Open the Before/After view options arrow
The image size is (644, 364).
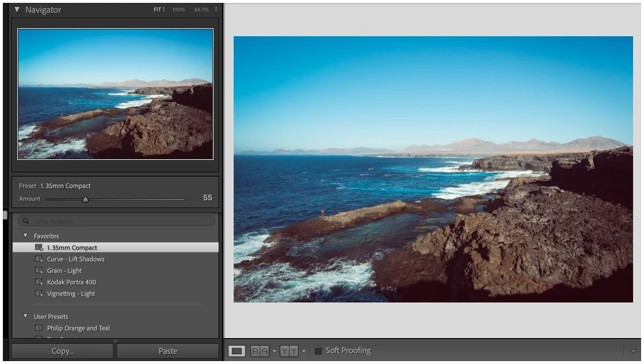tap(304, 351)
